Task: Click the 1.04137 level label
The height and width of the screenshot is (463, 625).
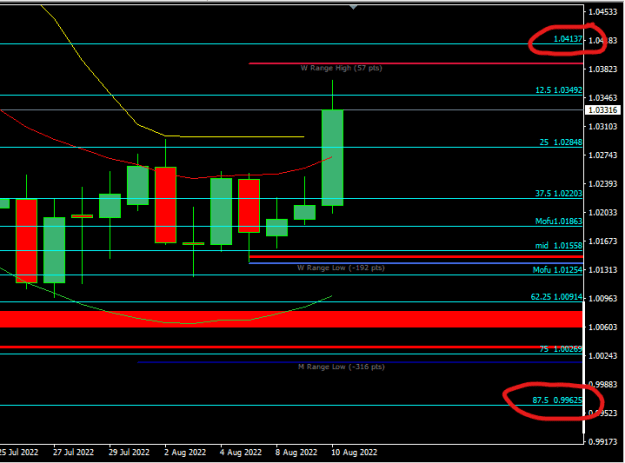Action: click(568, 39)
